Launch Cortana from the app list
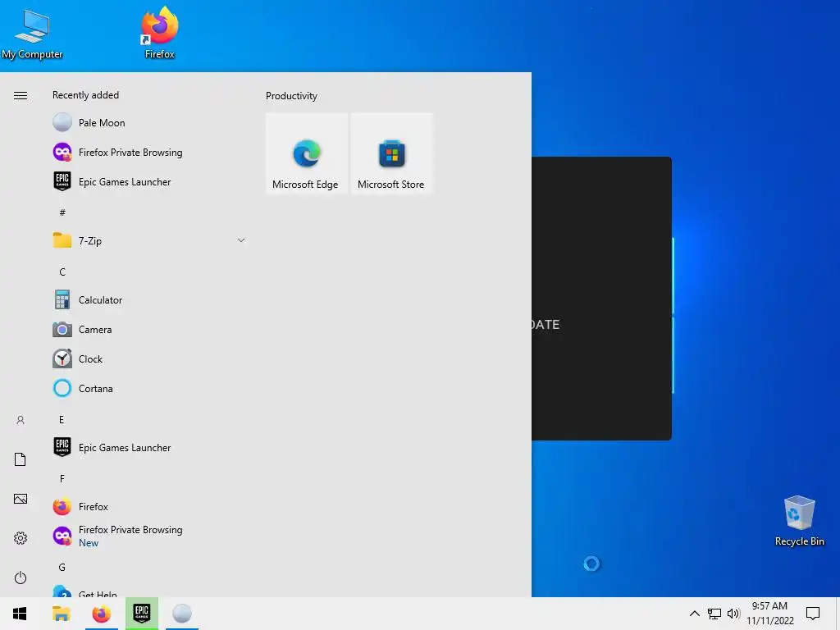The width and height of the screenshot is (840, 630). click(x=150, y=388)
